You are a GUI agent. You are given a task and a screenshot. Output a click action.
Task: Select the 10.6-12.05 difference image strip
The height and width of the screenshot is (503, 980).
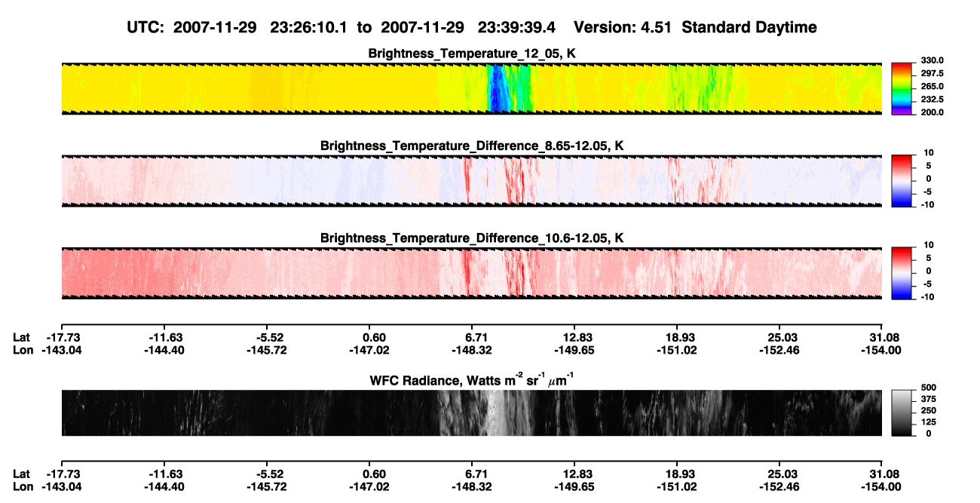pyautogui.click(x=471, y=273)
